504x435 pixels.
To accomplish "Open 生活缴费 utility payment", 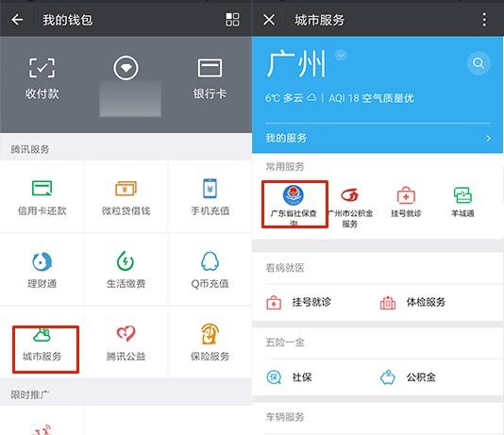I will pos(126,270).
